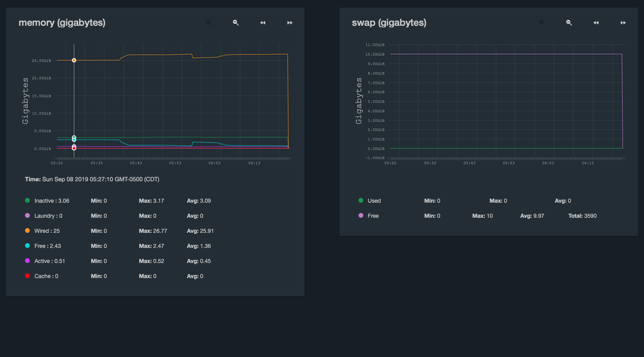Viewport: 644px width, 357px height.
Task: Click '05:43' tick on memory time axis
Action: 136,163
